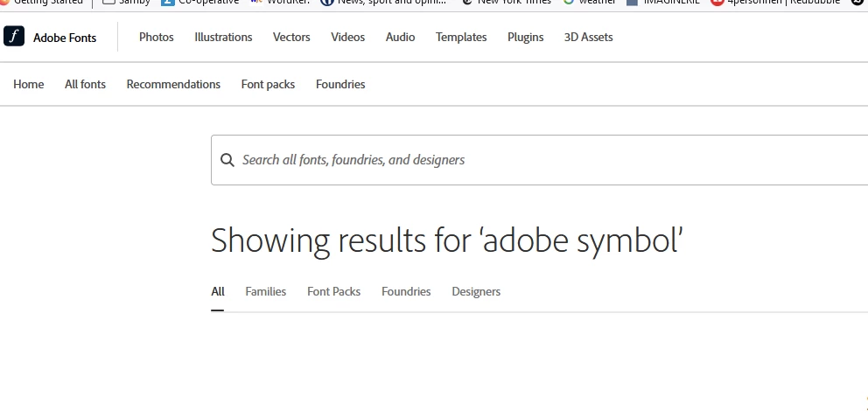Switch to the Font Packs results tab
868x418 pixels.
pyautogui.click(x=333, y=291)
